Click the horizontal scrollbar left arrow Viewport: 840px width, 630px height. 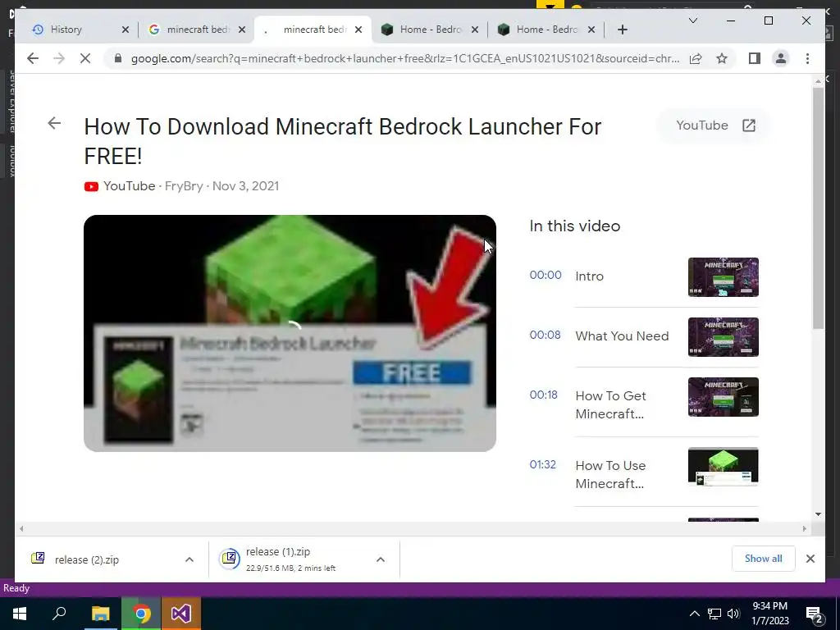coord(21,529)
